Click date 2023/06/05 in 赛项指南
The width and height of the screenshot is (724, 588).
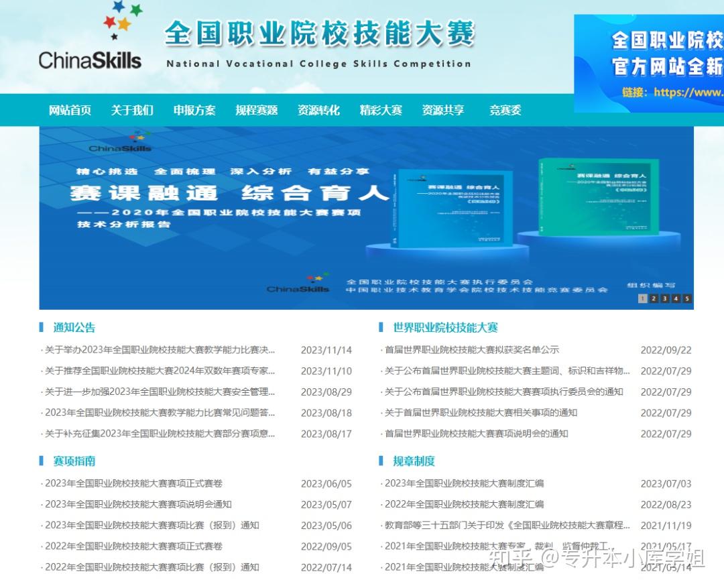pyautogui.click(x=326, y=483)
